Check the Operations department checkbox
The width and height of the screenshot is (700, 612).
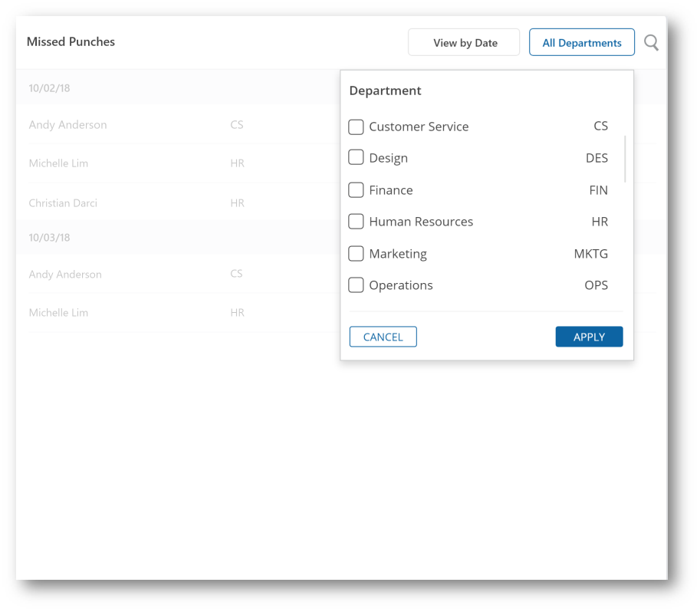pyautogui.click(x=356, y=285)
